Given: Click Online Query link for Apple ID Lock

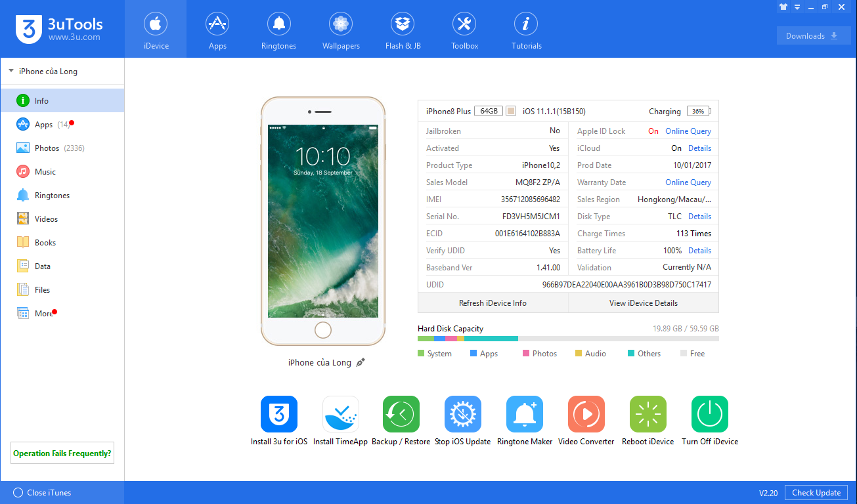Looking at the screenshot, I should [688, 131].
